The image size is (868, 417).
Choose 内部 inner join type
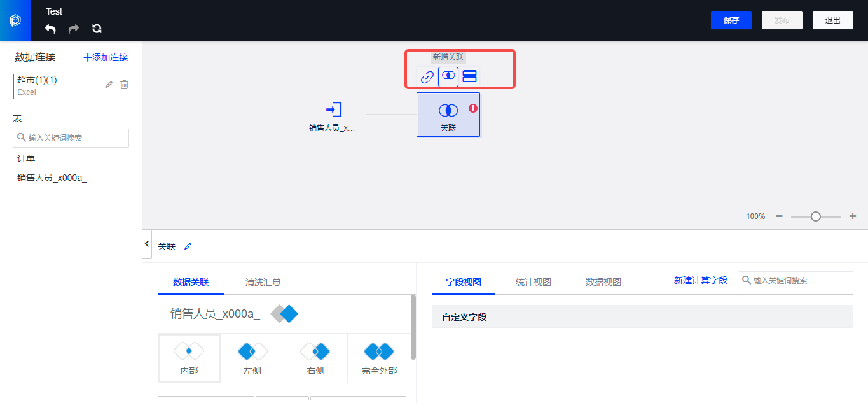(189, 358)
